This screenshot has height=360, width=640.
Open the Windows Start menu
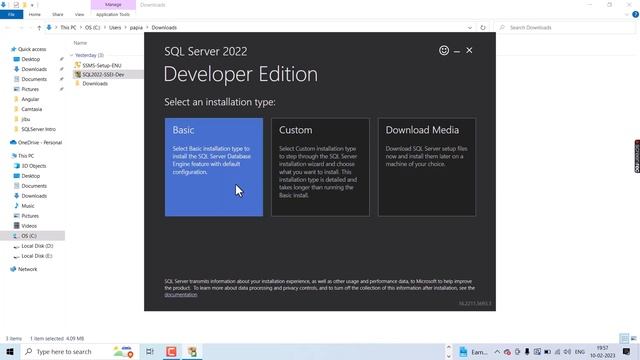click(x=10, y=351)
